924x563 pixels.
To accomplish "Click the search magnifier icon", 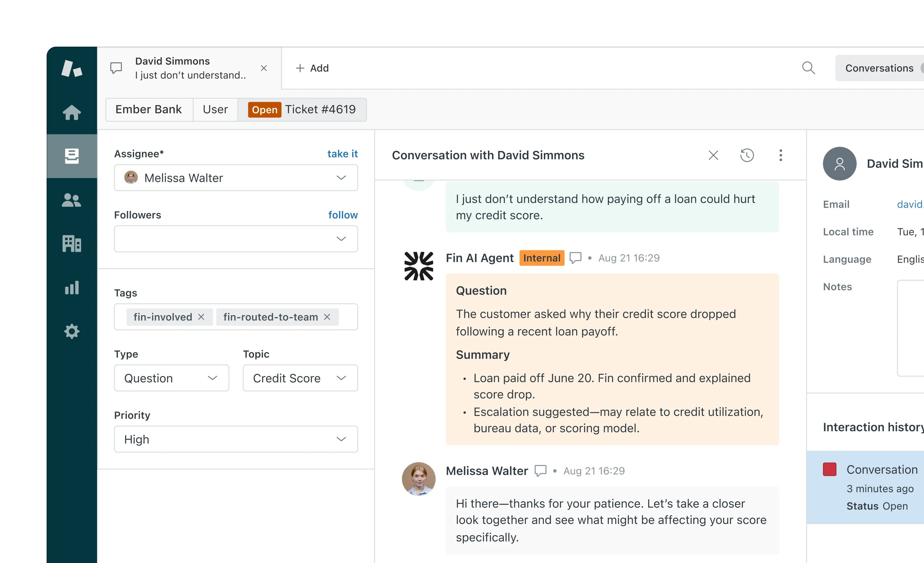I will coord(808,68).
